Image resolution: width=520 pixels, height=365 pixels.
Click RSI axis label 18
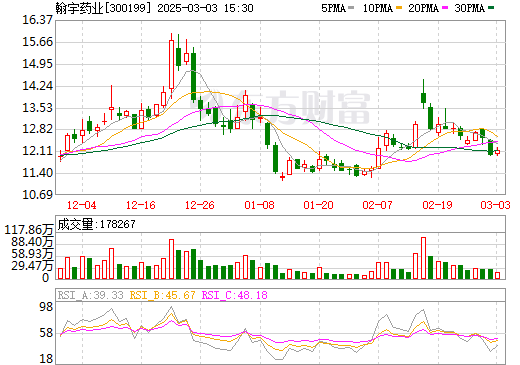pyautogui.click(x=46, y=359)
